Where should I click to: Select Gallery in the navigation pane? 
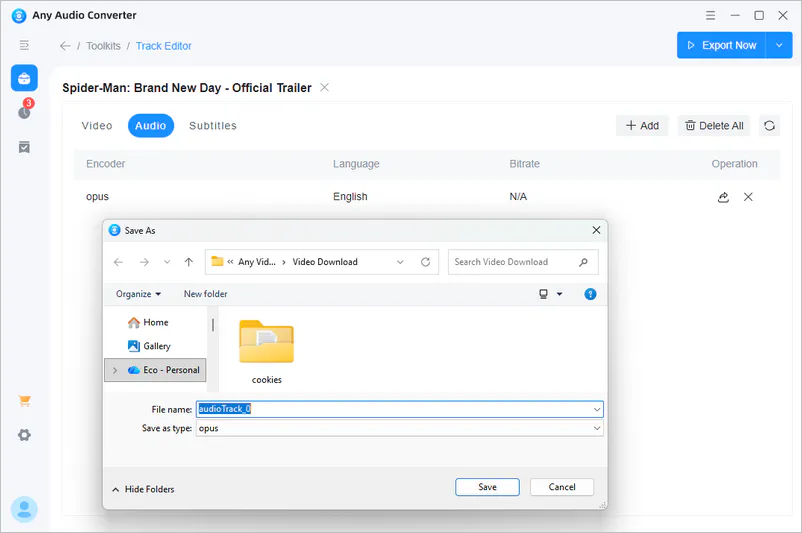(x=149, y=346)
